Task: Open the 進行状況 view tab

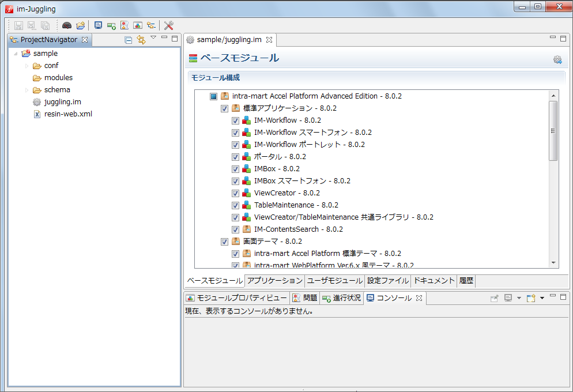Action: click(342, 297)
